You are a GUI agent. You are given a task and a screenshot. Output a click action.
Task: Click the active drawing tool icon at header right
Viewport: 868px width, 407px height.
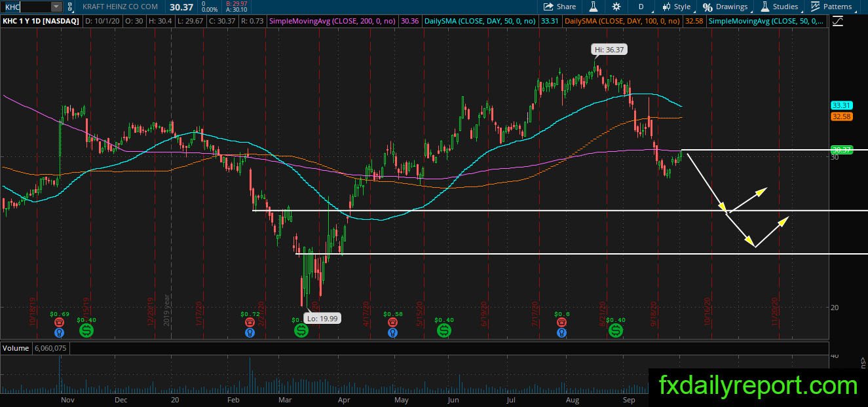click(837, 21)
